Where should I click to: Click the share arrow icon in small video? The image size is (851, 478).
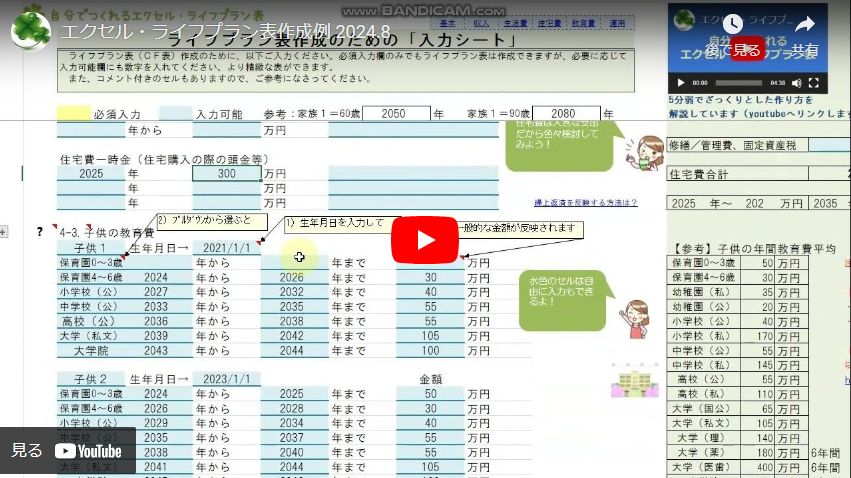805,24
